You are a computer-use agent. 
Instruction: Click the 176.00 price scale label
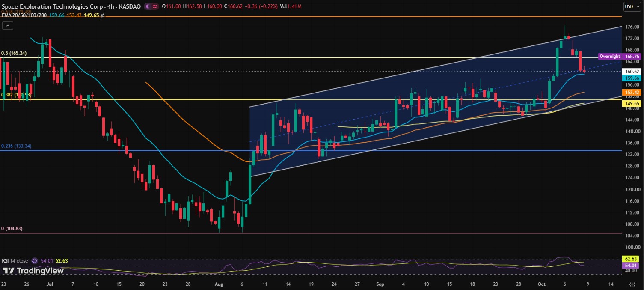click(x=632, y=27)
